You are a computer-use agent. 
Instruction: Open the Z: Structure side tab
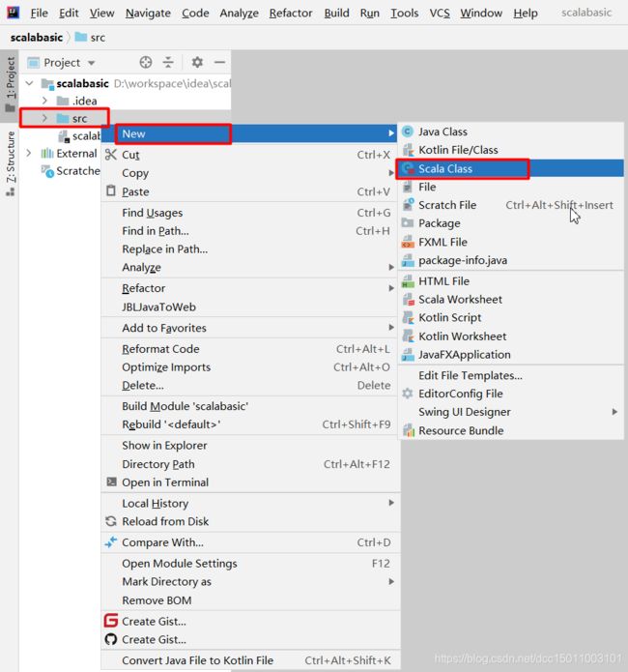point(10,163)
